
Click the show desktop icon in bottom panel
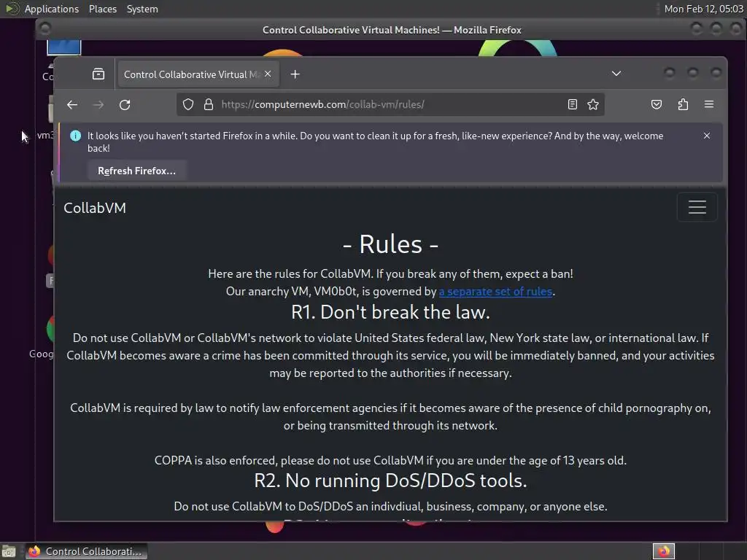(9, 551)
